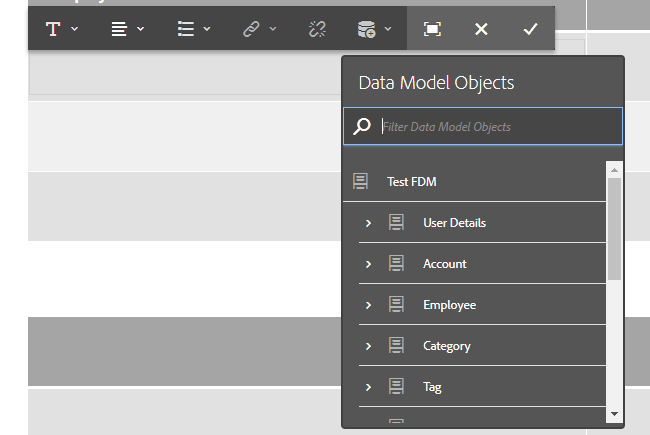650x435 pixels.
Task: Toggle the Data Model Objects toolbar button
Action: 373,29
